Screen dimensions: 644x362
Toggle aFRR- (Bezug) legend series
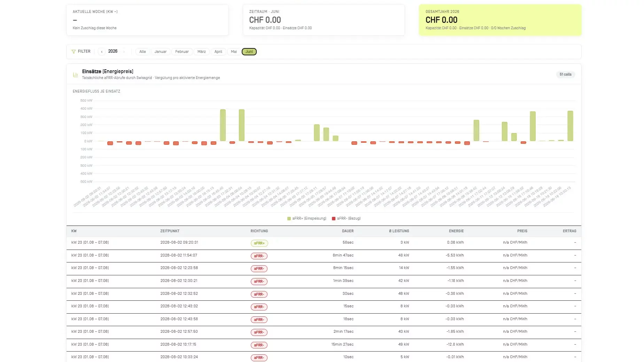pyautogui.click(x=346, y=219)
